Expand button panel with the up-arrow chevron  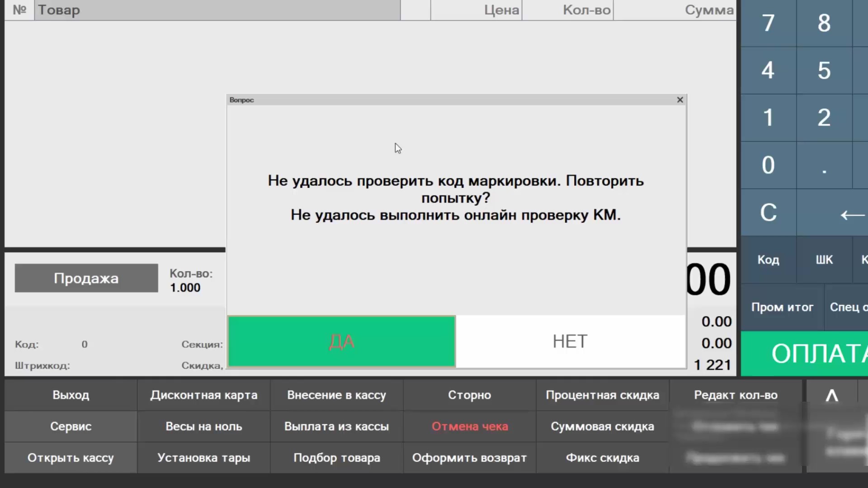pyautogui.click(x=832, y=395)
